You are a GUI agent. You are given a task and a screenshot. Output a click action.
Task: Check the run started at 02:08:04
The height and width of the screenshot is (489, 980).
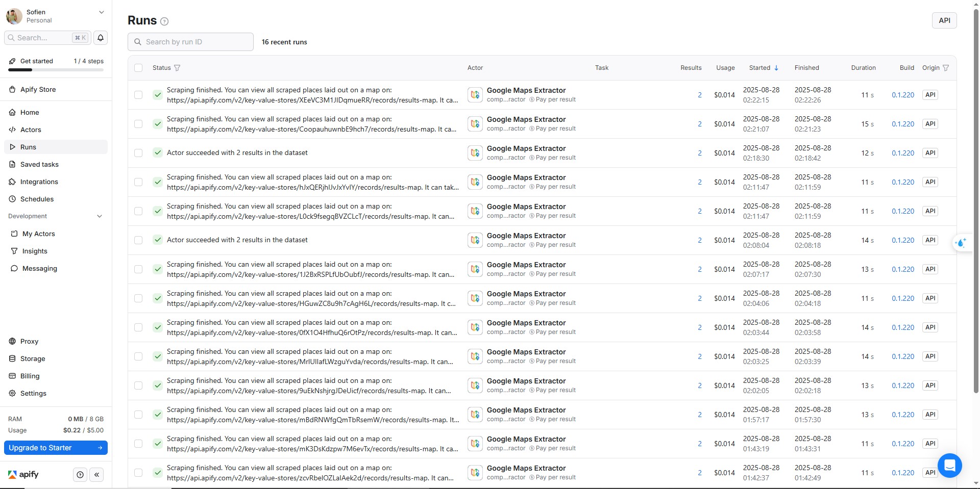click(x=138, y=240)
